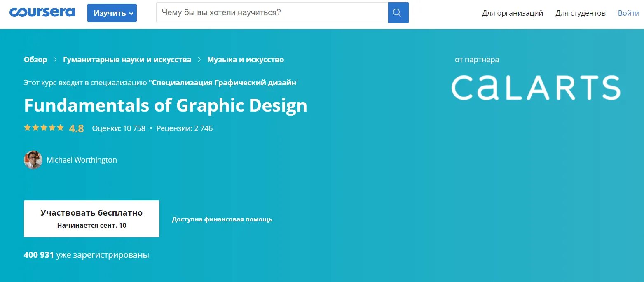Image resolution: width=644 pixels, height=282 pixels.
Task: Open Для организаций link
Action: coord(513,13)
